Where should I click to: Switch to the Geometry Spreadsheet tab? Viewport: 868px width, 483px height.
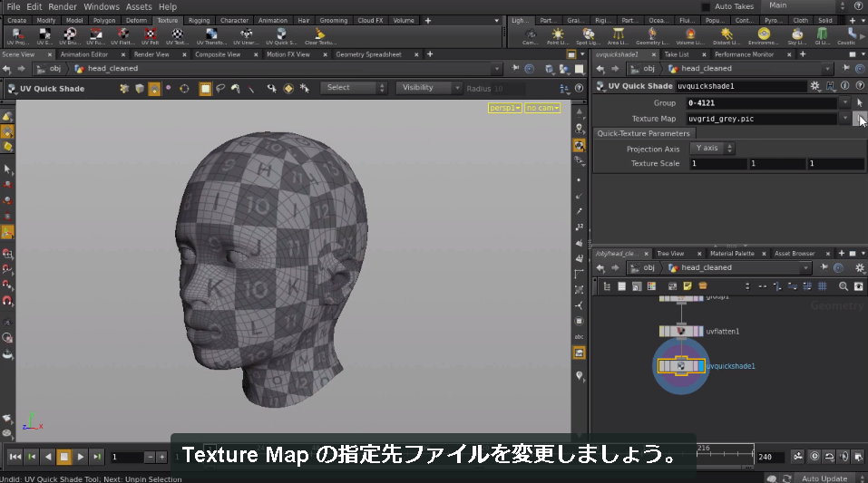[x=368, y=54]
